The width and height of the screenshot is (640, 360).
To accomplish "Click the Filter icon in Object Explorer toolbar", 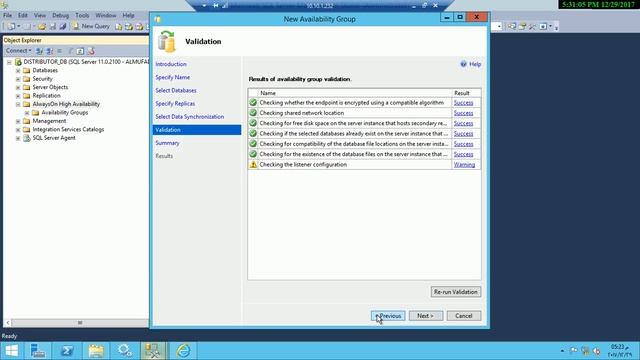I will 70,51.
